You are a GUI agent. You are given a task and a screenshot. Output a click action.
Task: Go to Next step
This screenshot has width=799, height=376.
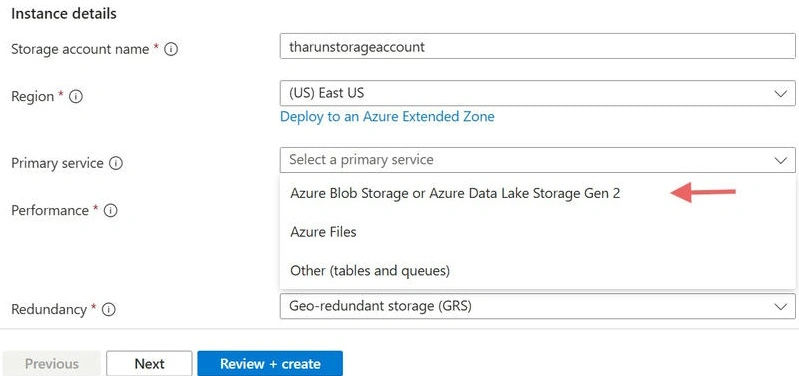(x=149, y=364)
